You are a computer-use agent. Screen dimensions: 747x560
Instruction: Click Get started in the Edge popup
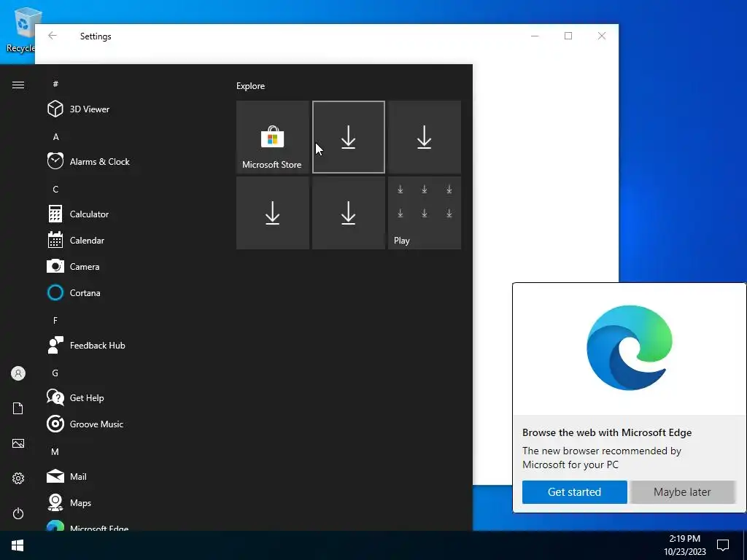[574, 492]
